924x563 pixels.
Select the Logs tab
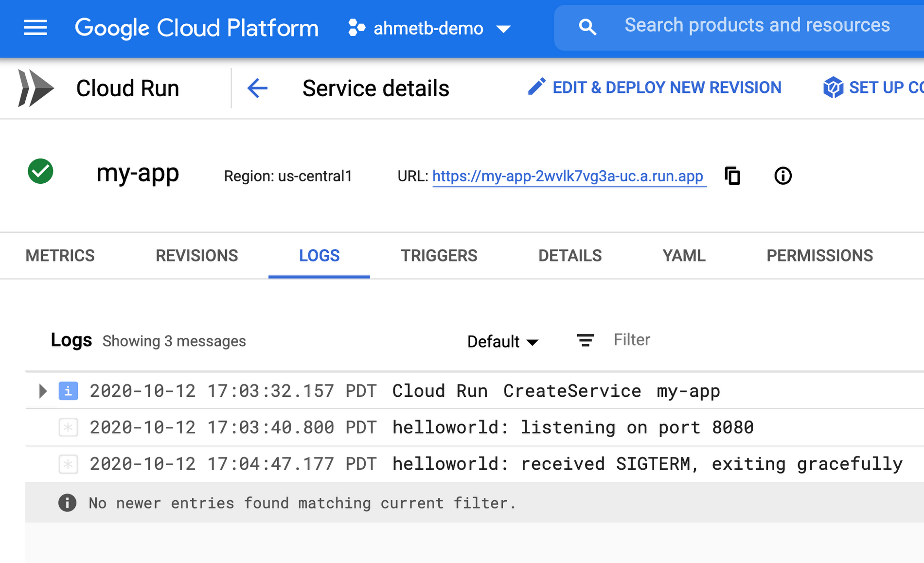coord(319,256)
